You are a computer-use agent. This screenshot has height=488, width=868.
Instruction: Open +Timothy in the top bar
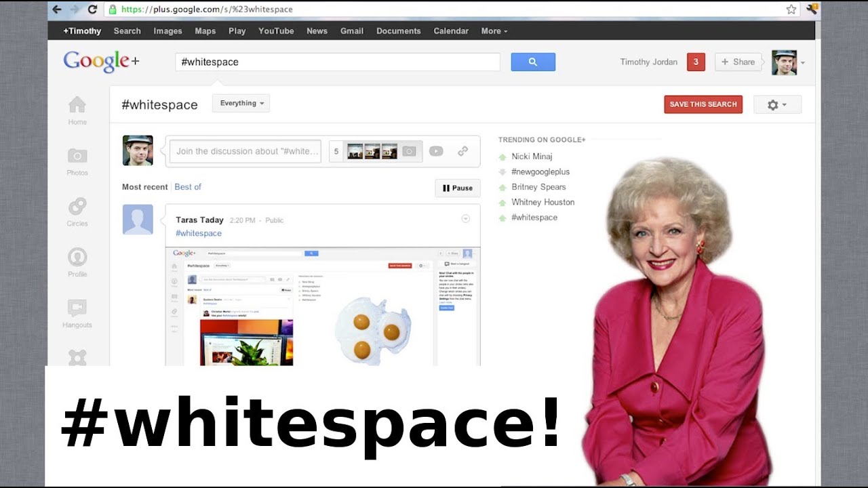[x=82, y=31]
